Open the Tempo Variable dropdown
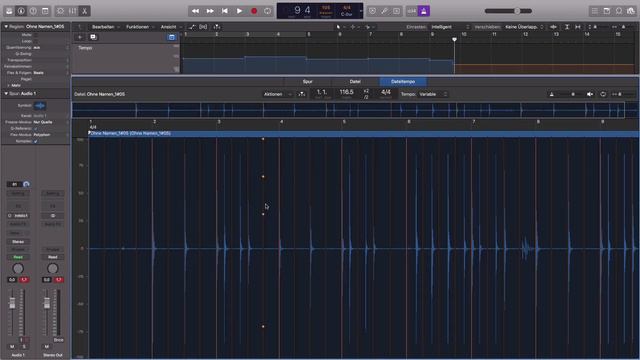Screen dimensions: 640x360 click(433, 94)
